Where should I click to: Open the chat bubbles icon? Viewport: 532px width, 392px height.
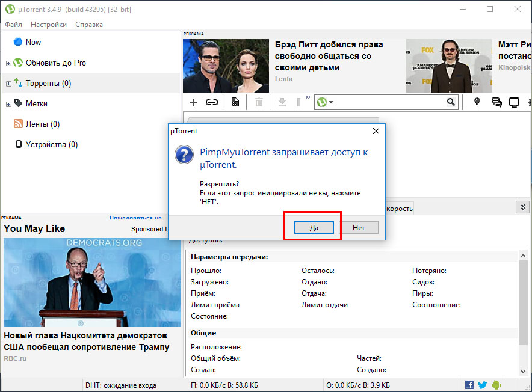pyautogui.click(x=496, y=102)
